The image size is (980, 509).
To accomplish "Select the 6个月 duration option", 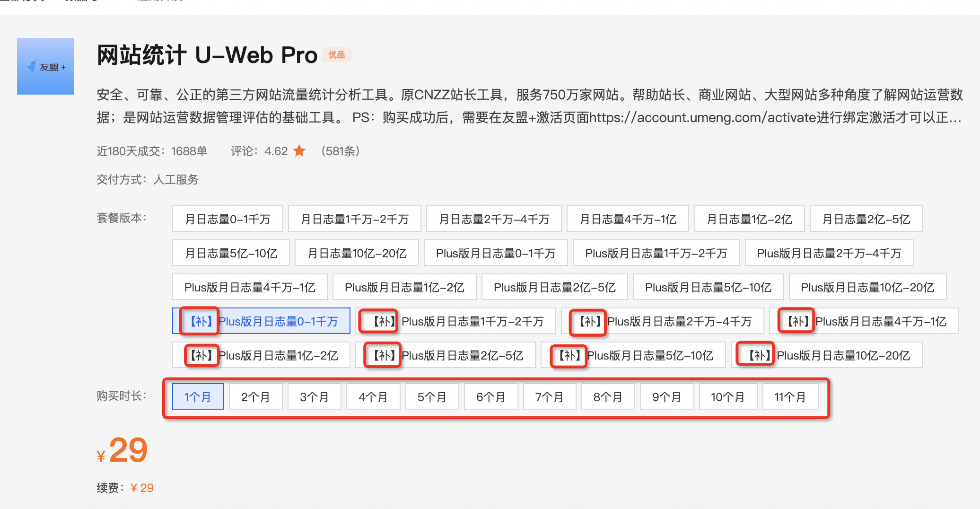I will click(491, 396).
